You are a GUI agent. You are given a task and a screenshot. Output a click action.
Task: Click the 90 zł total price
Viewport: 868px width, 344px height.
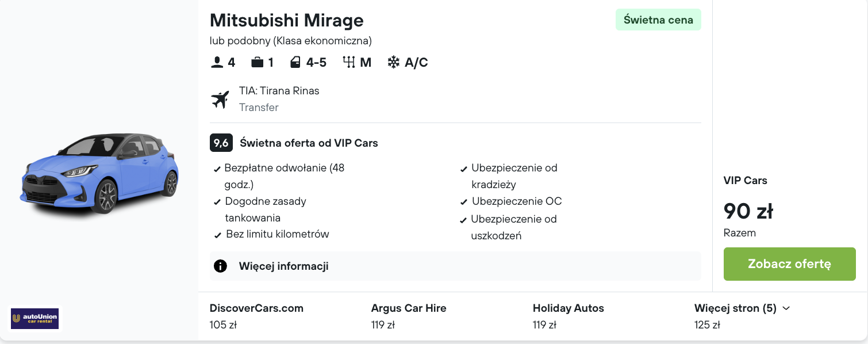(x=748, y=211)
